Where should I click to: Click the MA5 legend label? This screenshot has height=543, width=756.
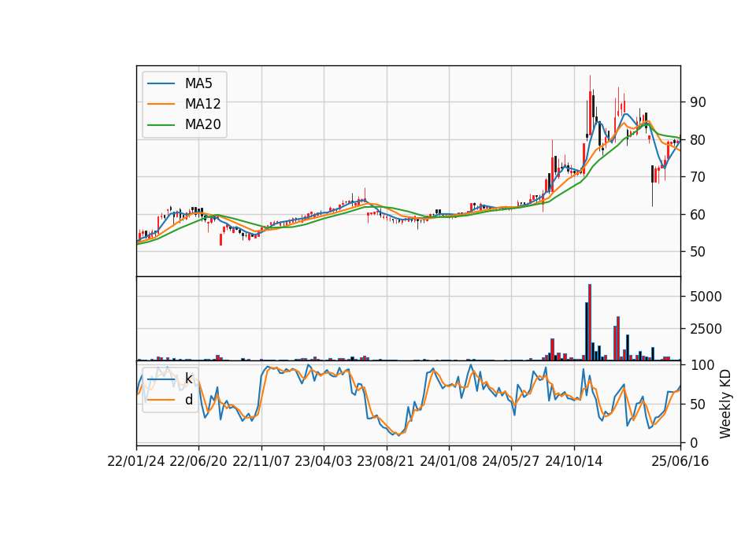point(198,83)
